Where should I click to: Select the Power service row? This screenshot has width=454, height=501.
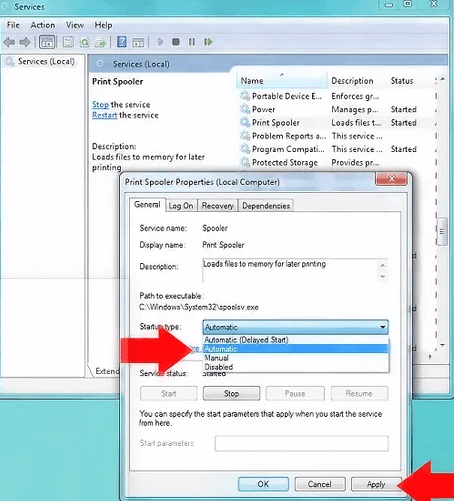click(x=263, y=109)
